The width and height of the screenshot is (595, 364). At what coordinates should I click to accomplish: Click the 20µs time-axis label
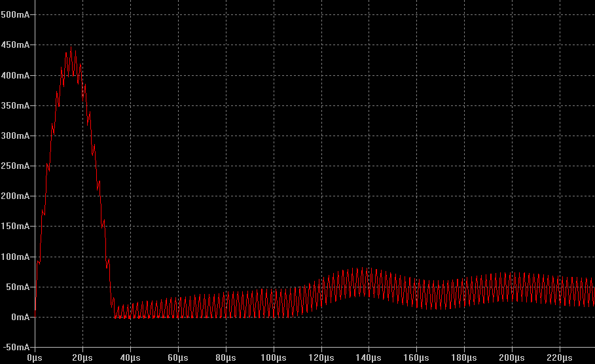click(x=82, y=357)
